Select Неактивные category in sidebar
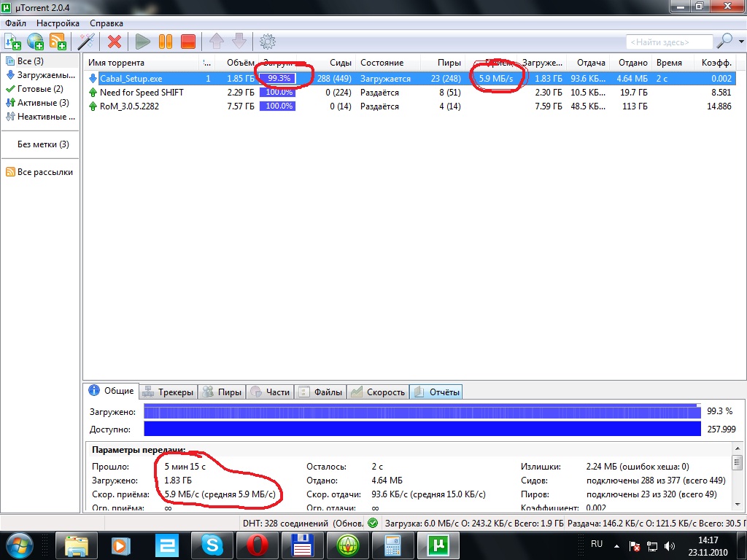 [x=41, y=116]
